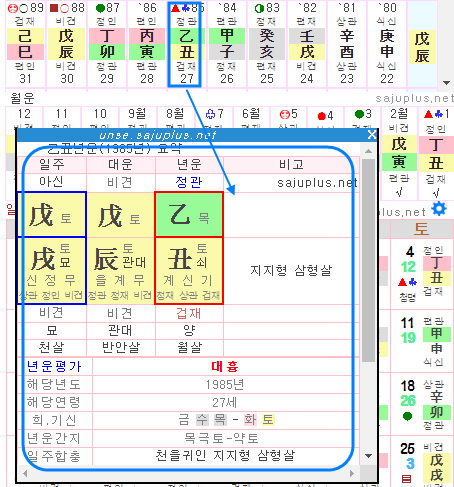This screenshot has height=487, width=454.
Task: Click the red 대흉 evaluation value
Action: [x=225, y=367]
